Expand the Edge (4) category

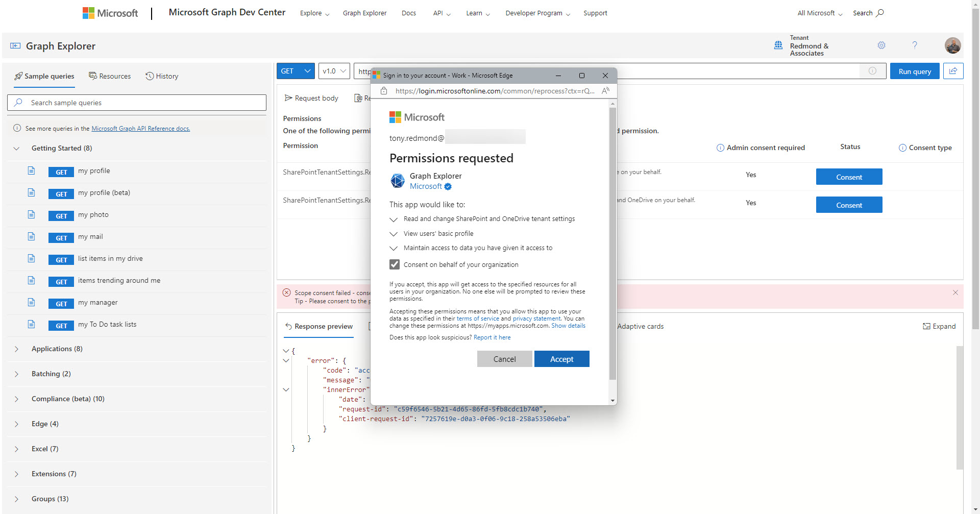click(16, 424)
